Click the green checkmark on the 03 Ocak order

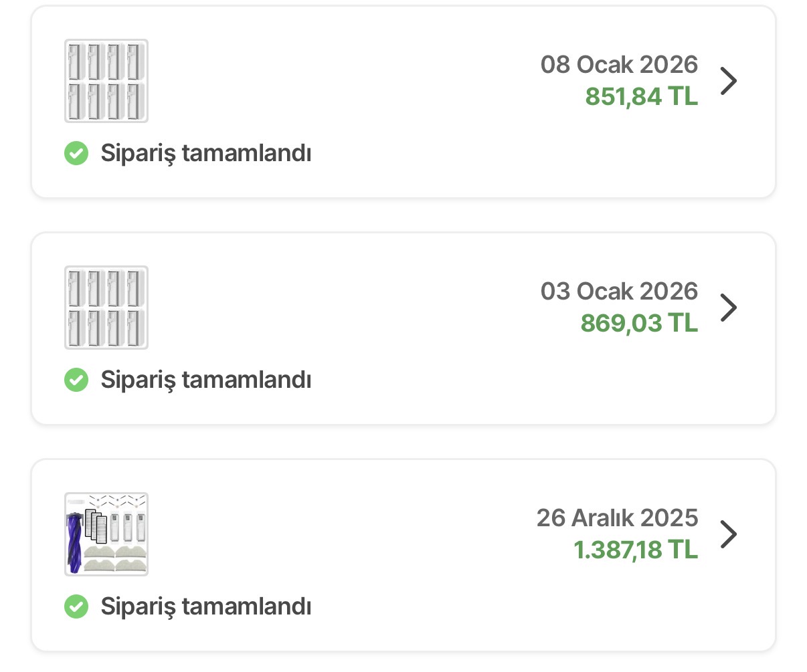(76, 380)
